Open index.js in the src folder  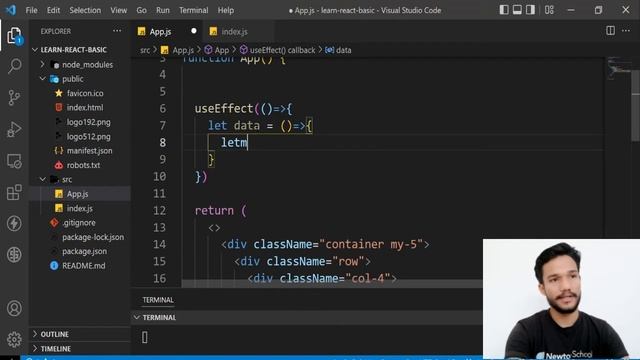[80, 208]
